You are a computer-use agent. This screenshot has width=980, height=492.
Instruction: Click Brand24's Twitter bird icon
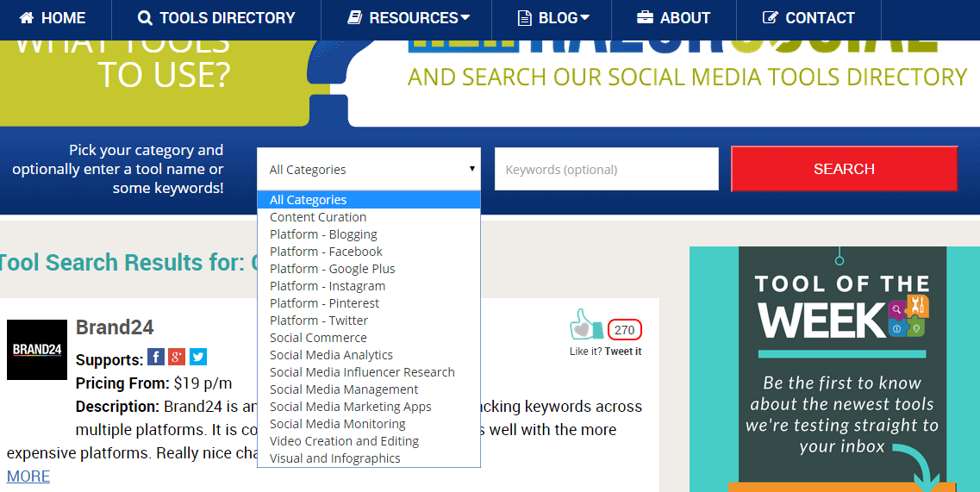[x=198, y=357]
